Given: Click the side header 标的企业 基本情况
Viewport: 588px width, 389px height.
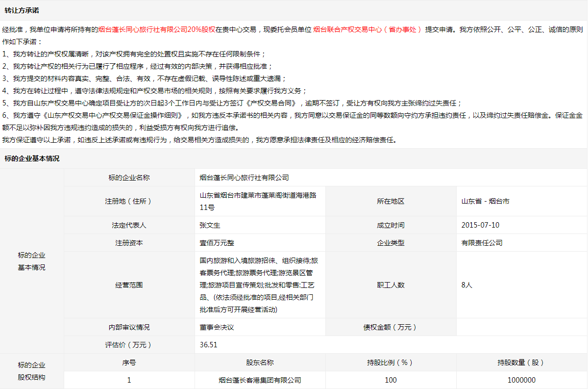Looking at the screenshot, I should [32, 261].
